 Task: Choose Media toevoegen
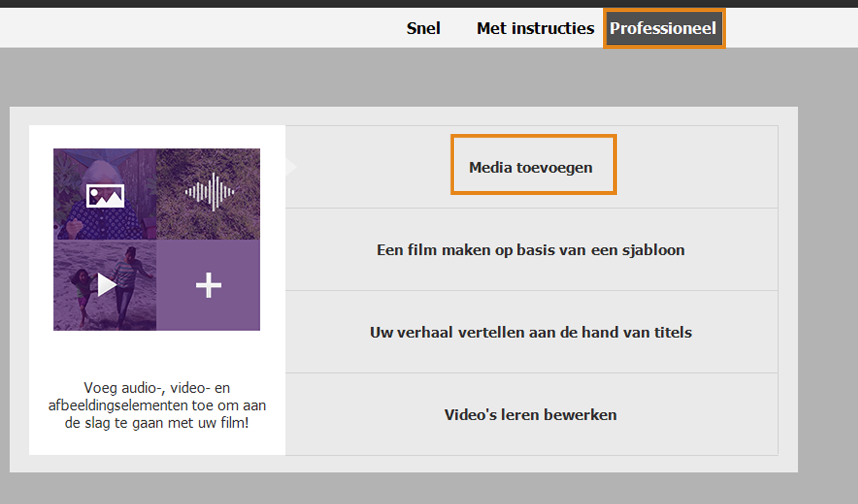(x=531, y=167)
